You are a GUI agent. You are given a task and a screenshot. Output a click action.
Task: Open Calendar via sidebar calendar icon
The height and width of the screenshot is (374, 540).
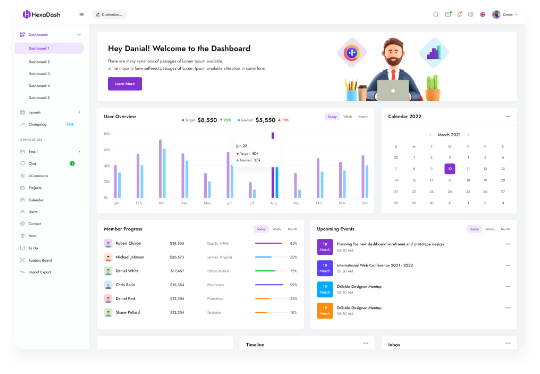click(x=22, y=200)
